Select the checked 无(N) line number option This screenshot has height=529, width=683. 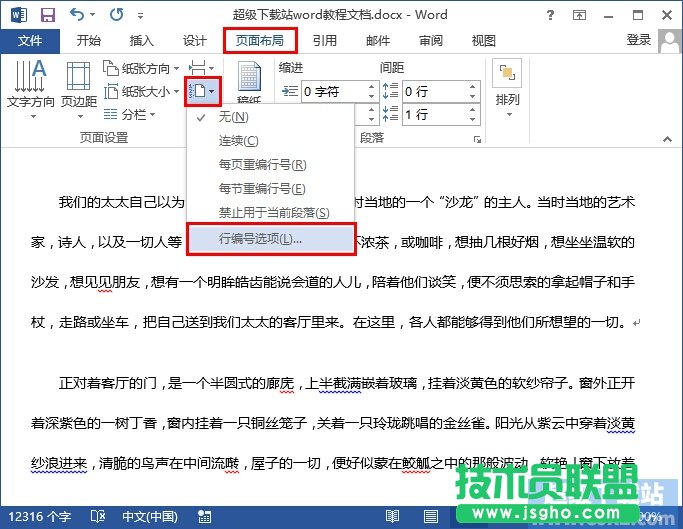click(235, 117)
